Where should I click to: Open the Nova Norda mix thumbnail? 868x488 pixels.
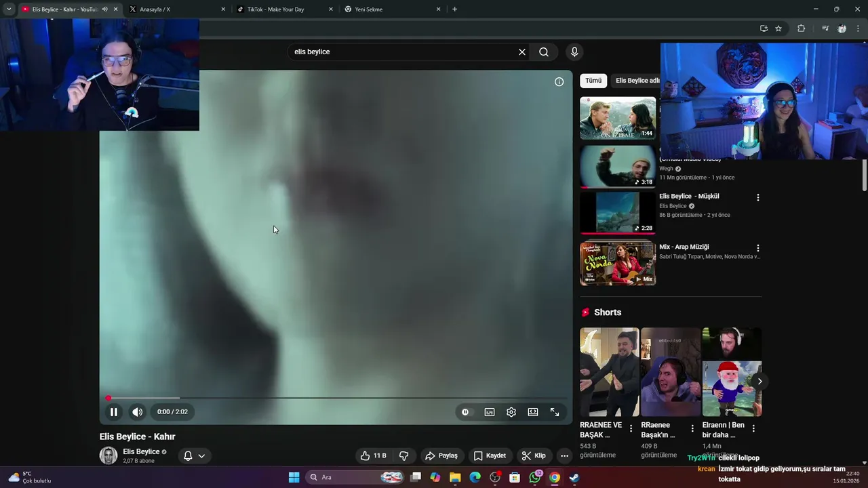coord(618,263)
